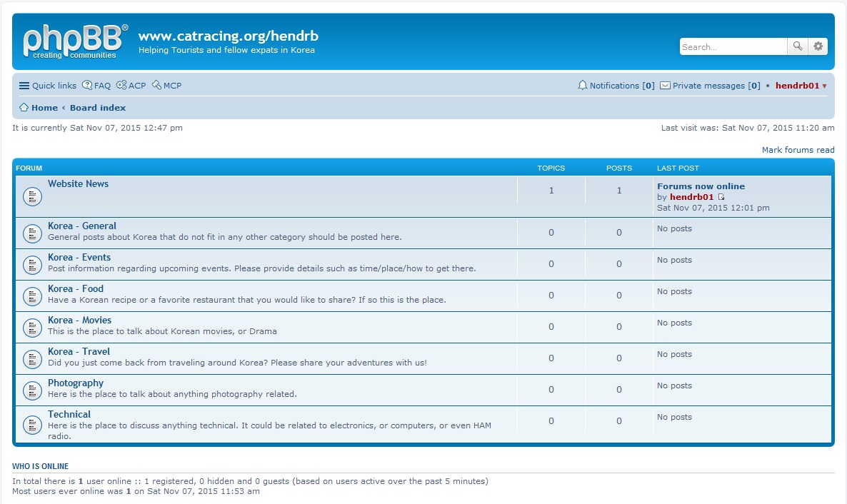The image size is (847, 504).
Task: Open Private messages [0]
Action: coord(711,86)
